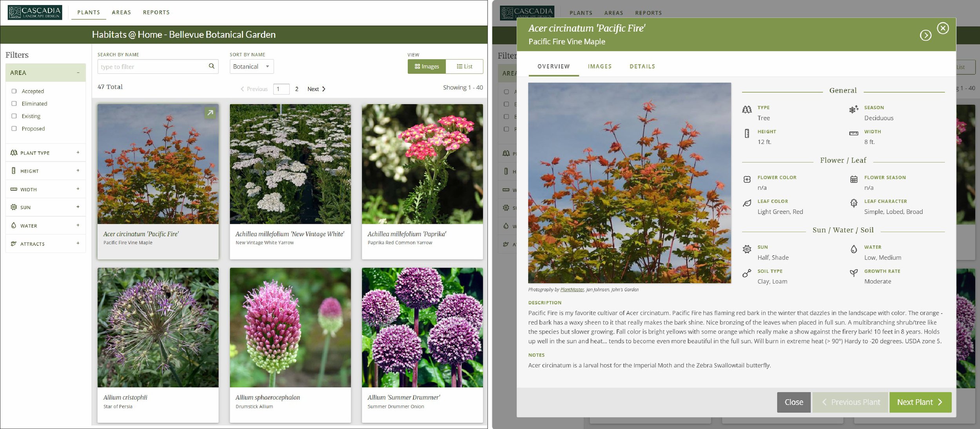Expand the Attracts filter
This screenshot has width=980, height=429.
[78, 244]
